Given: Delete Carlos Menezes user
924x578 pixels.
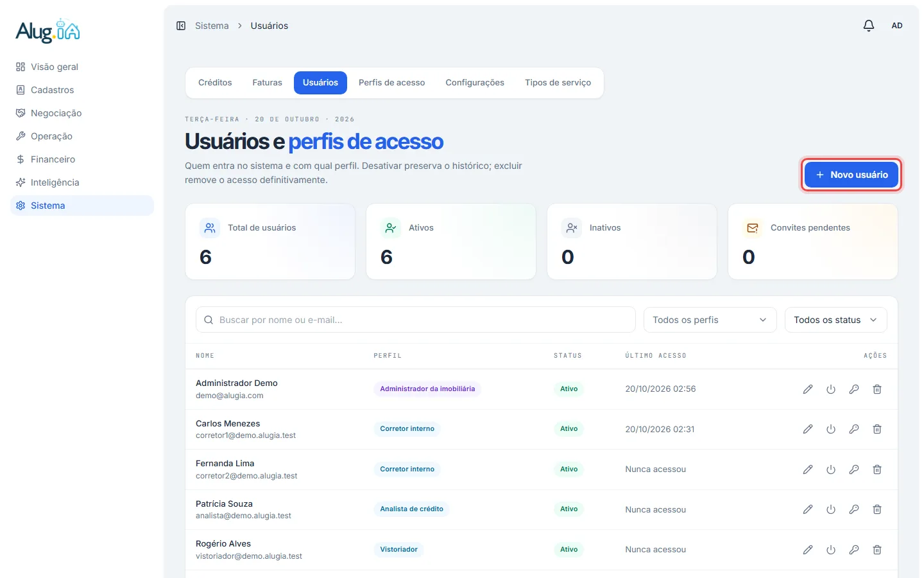Looking at the screenshot, I should [x=877, y=429].
